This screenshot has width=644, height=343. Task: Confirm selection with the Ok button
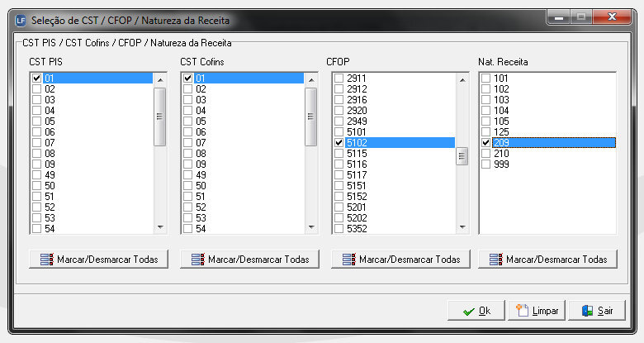(476, 311)
